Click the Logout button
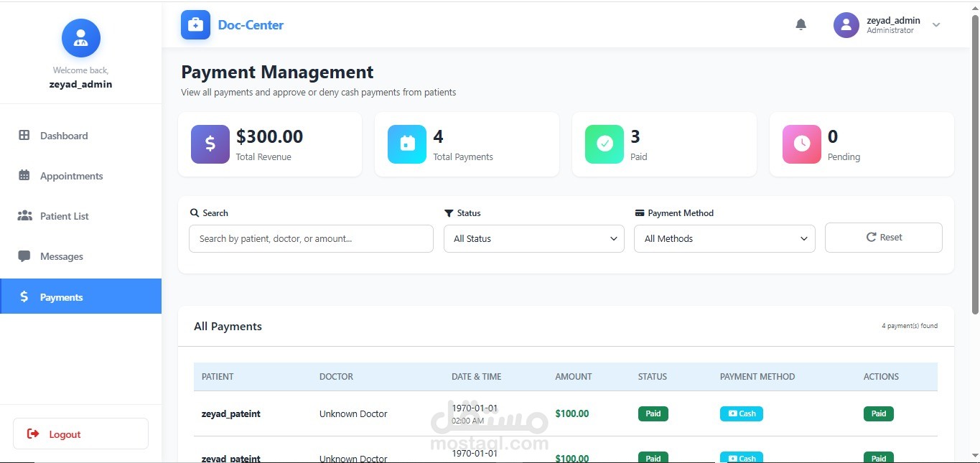This screenshot has height=463, width=980. click(x=80, y=434)
